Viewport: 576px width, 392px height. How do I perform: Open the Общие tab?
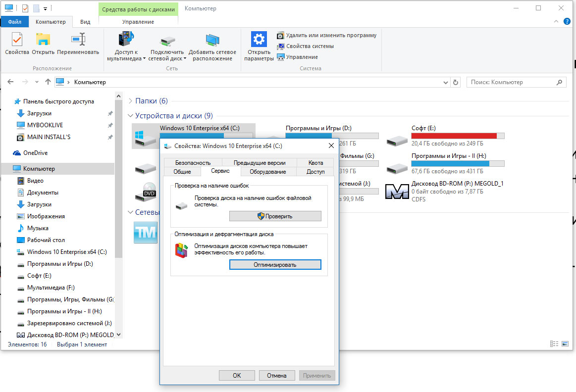[182, 172]
